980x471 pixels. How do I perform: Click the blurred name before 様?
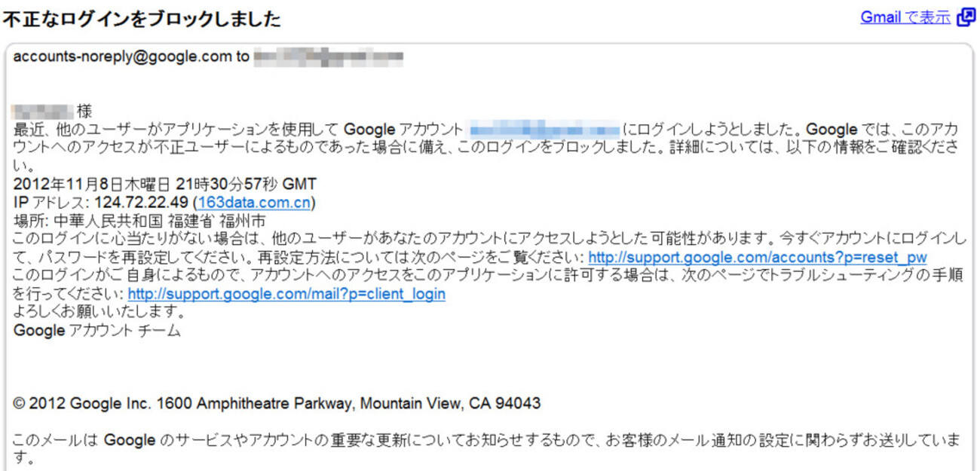point(44,112)
